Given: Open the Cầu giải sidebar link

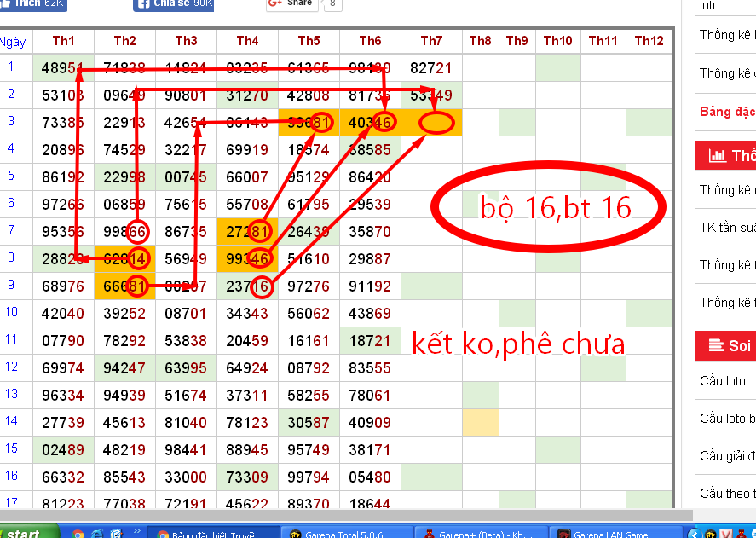Looking at the screenshot, I should point(727,456).
